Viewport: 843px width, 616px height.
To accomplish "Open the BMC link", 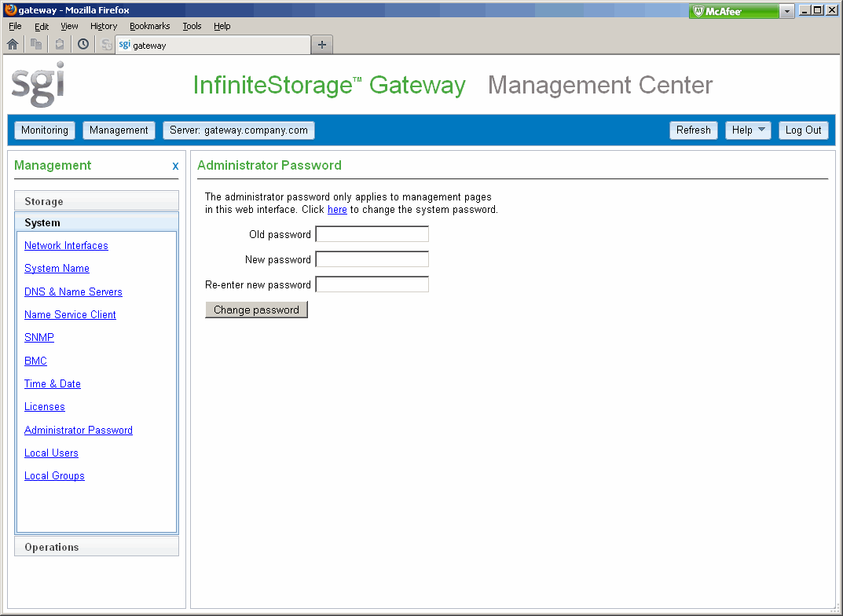I will (35, 361).
